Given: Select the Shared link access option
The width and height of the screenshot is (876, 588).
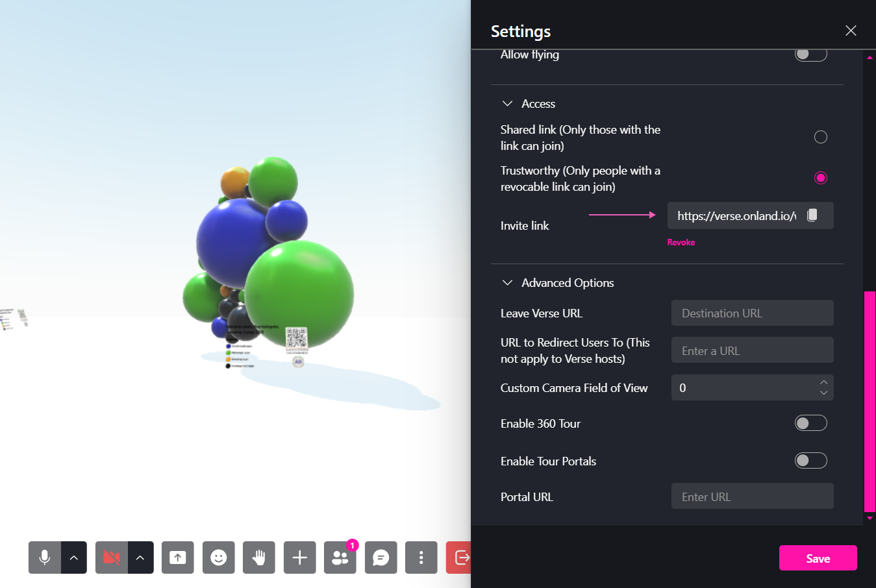Looking at the screenshot, I should point(820,137).
